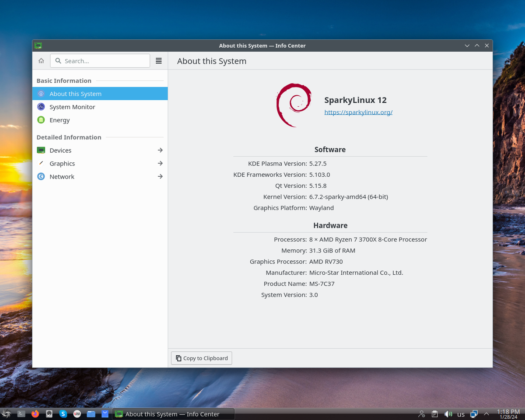525x420 pixels.
Task: Open Skype from the taskbar
Action: (x=63, y=413)
